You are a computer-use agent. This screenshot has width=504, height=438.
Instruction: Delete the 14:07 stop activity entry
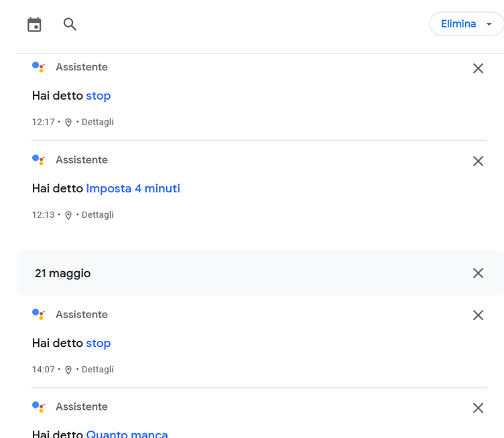478,315
